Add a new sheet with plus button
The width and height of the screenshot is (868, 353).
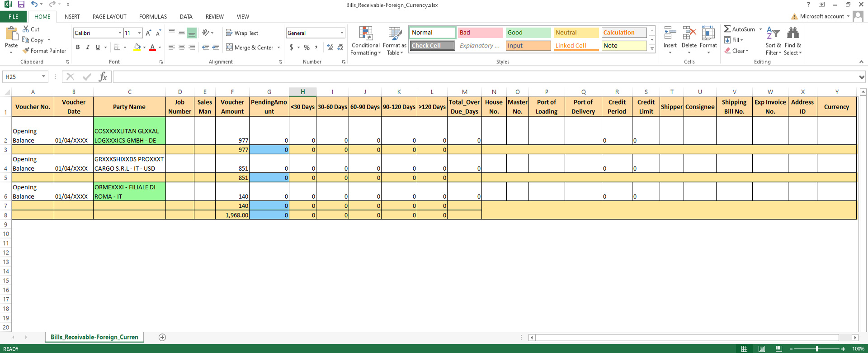tap(162, 337)
